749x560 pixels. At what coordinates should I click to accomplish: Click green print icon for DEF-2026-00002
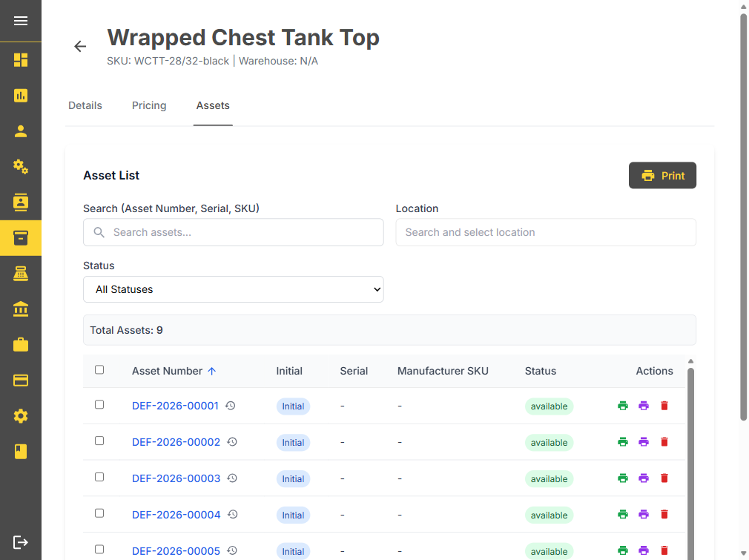tap(623, 442)
